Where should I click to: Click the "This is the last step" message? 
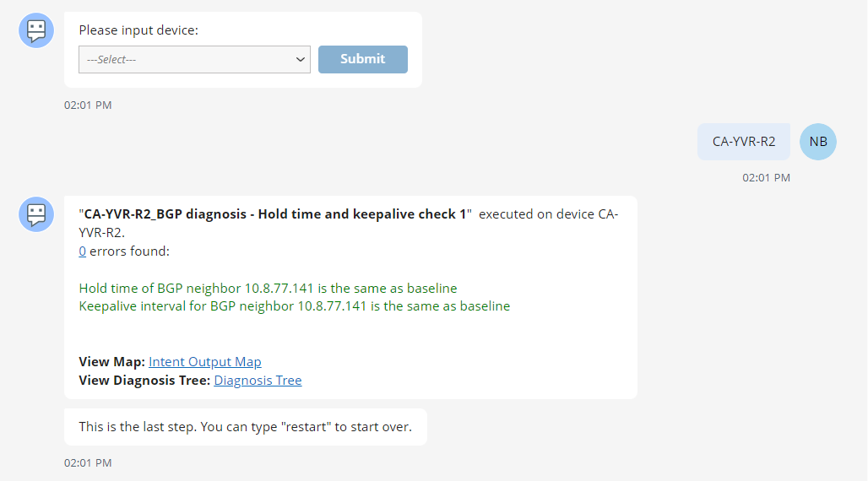(x=245, y=427)
